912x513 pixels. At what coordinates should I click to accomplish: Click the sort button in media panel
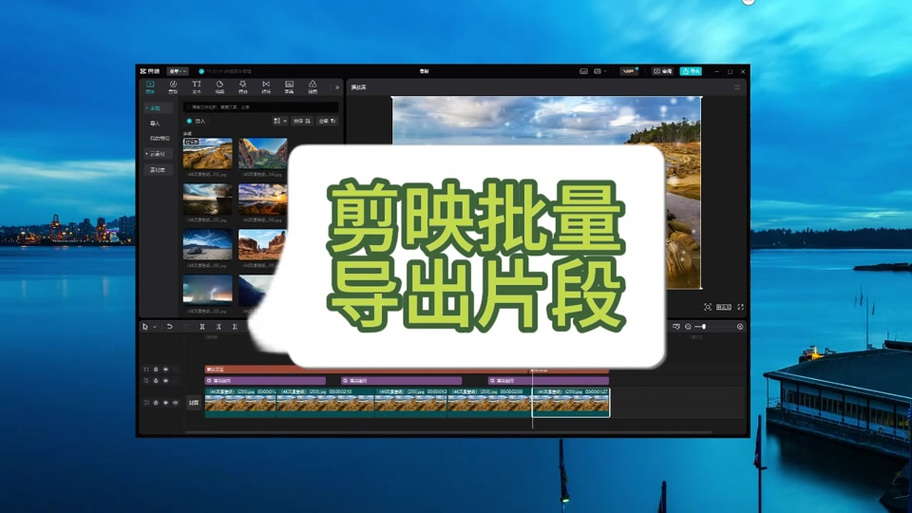[x=302, y=121]
